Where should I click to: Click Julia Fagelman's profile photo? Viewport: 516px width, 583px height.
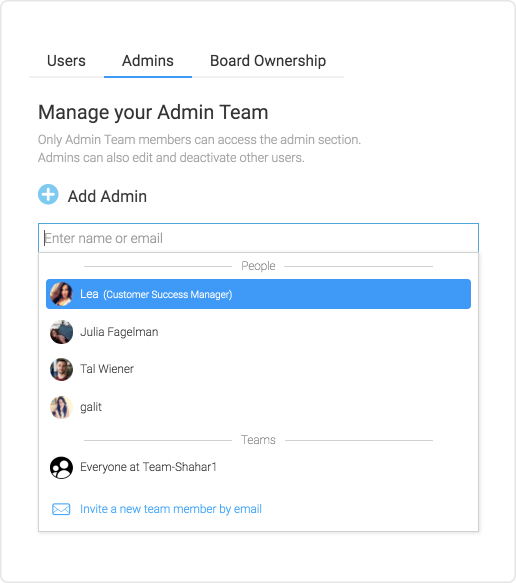pyautogui.click(x=61, y=332)
